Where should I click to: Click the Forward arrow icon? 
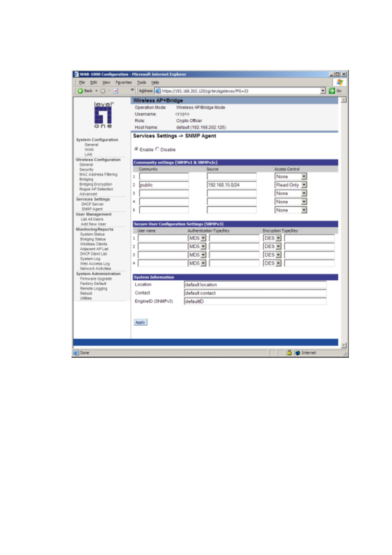click(x=103, y=91)
